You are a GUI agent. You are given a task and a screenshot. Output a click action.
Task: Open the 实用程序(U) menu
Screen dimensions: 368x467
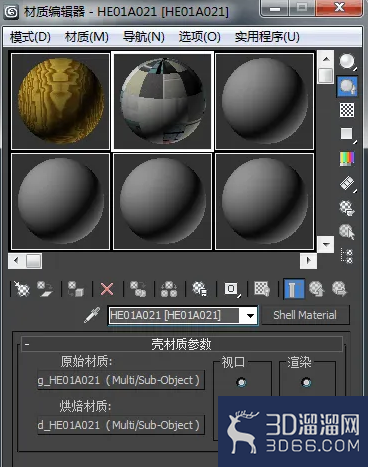pyautogui.click(x=267, y=37)
